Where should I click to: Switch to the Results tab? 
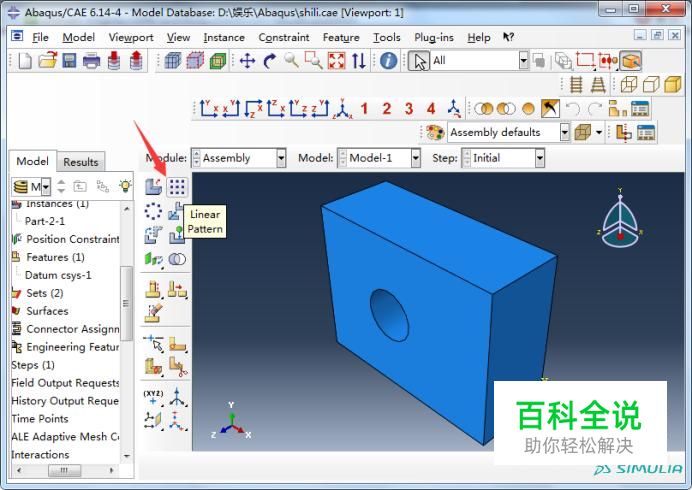pos(81,162)
